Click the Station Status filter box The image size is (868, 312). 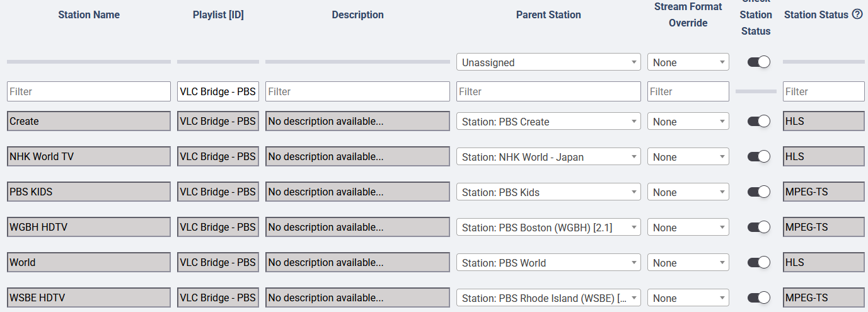pos(823,91)
